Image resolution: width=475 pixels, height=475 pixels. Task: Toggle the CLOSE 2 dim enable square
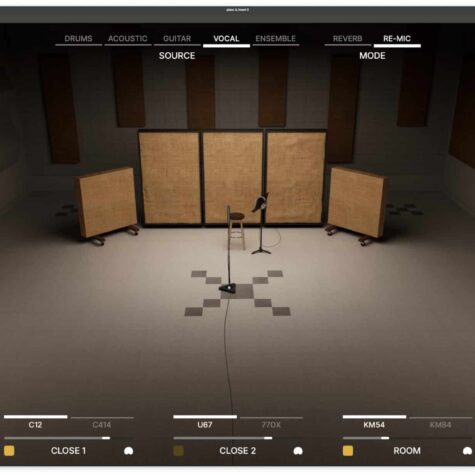tap(179, 451)
